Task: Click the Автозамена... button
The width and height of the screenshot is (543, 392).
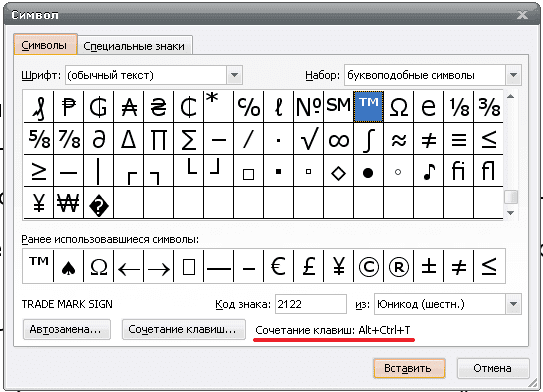Action: (x=67, y=329)
